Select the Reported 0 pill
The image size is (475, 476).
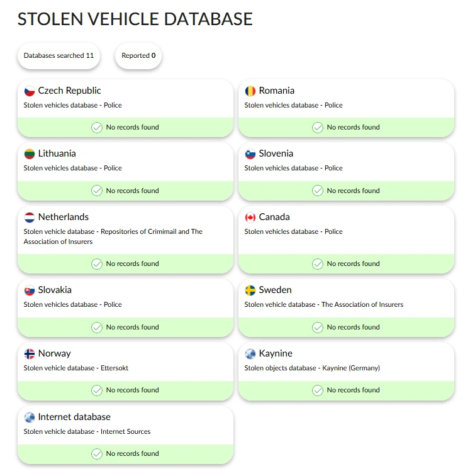(138, 55)
